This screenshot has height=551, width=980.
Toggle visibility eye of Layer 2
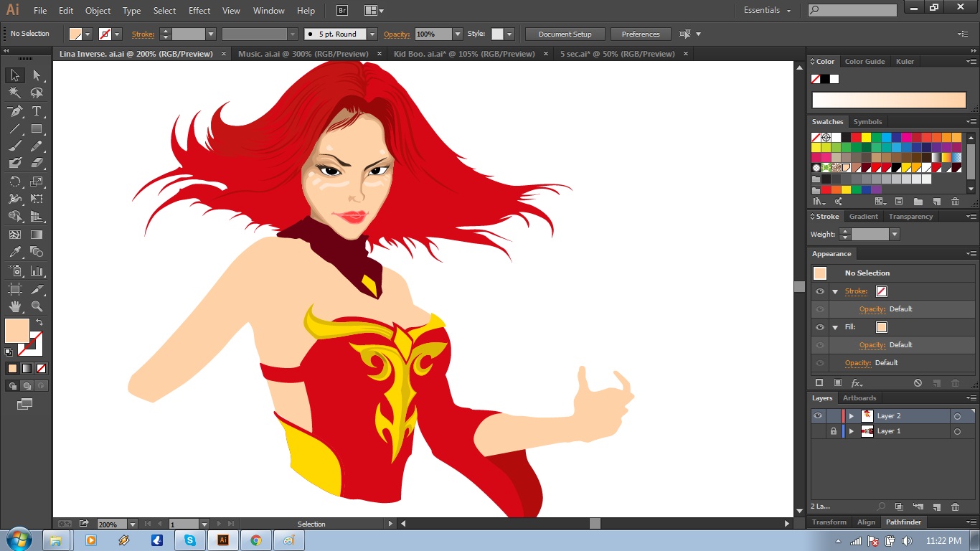(817, 416)
